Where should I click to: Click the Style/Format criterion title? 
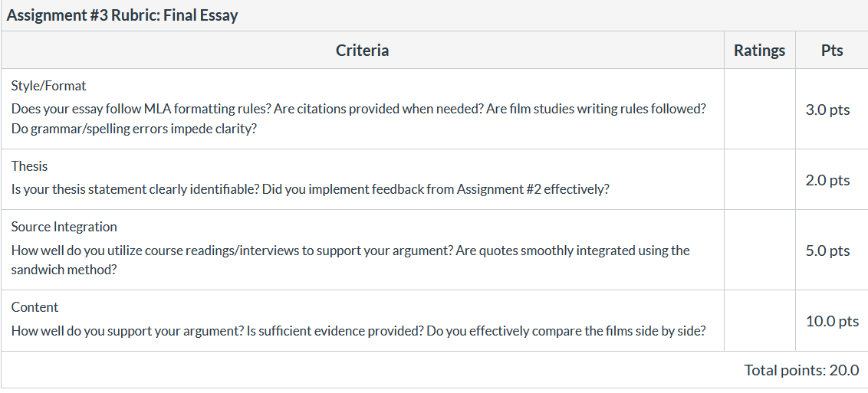click(49, 87)
